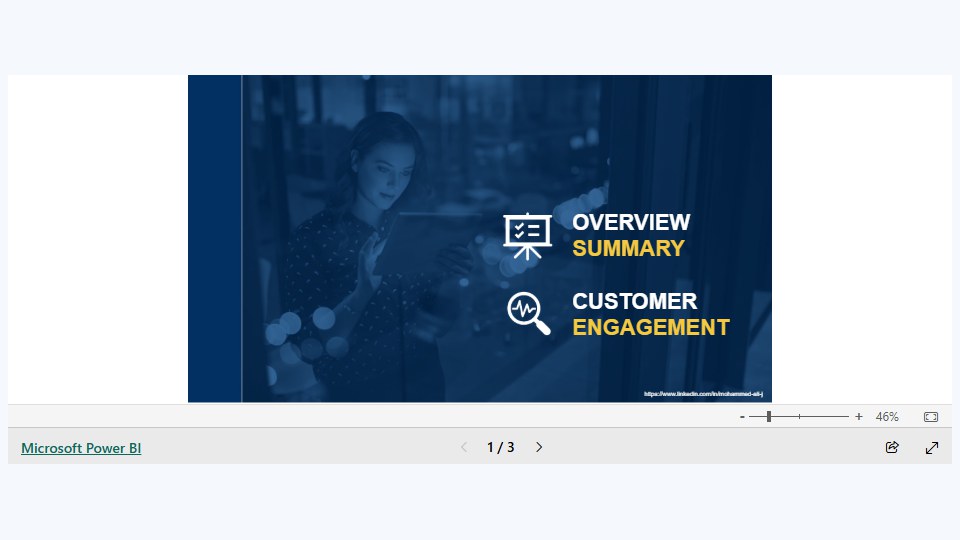Go to the next report page
The image size is (960, 540).
pyautogui.click(x=539, y=448)
